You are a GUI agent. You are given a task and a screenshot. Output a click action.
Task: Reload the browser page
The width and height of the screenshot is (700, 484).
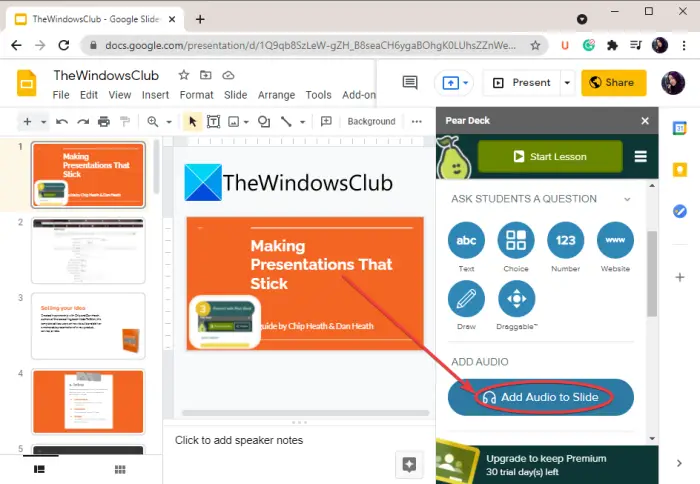tap(64, 45)
